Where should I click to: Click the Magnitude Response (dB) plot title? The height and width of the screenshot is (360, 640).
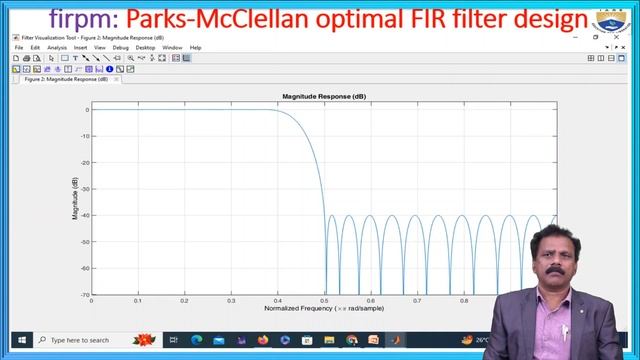pyautogui.click(x=324, y=97)
